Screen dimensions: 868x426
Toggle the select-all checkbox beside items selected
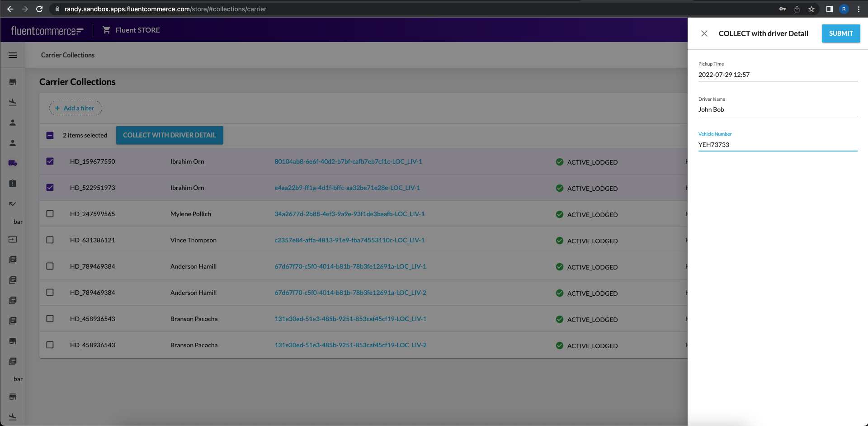50,135
